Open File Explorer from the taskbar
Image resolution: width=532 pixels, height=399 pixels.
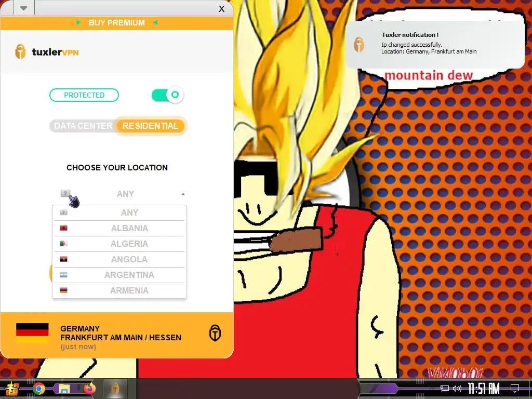(64, 389)
